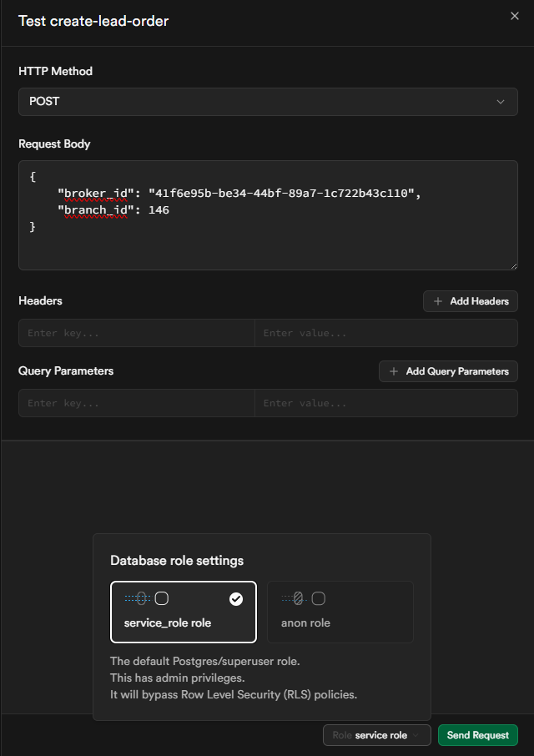Close the Test create-lead-order panel

[x=514, y=16]
